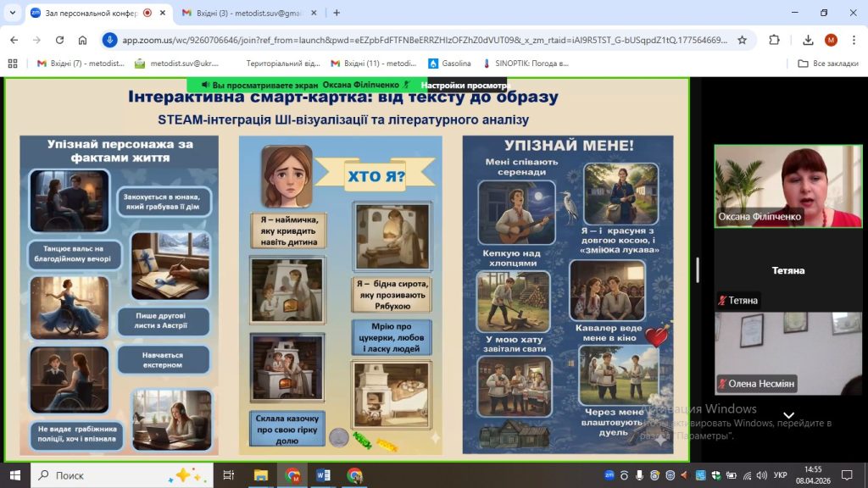868x488 pixels.
Task: Click the Windows taskbar Поиск search box
Action: [119, 475]
